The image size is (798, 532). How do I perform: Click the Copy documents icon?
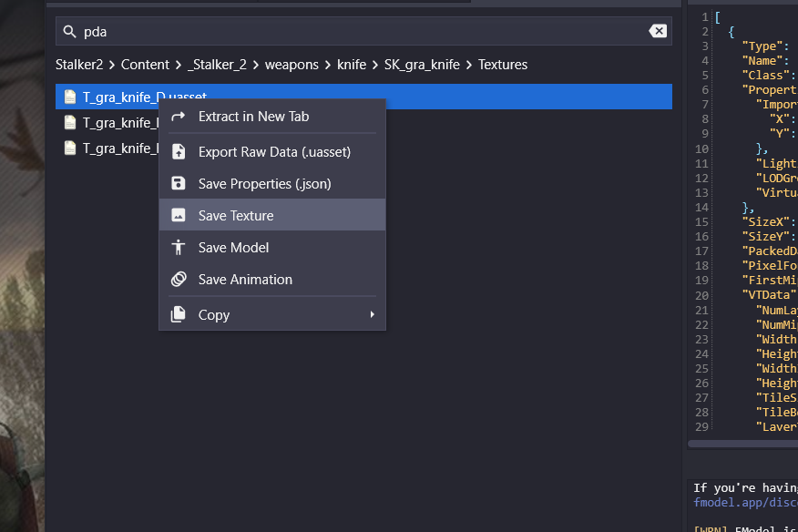pyautogui.click(x=179, y=315)
